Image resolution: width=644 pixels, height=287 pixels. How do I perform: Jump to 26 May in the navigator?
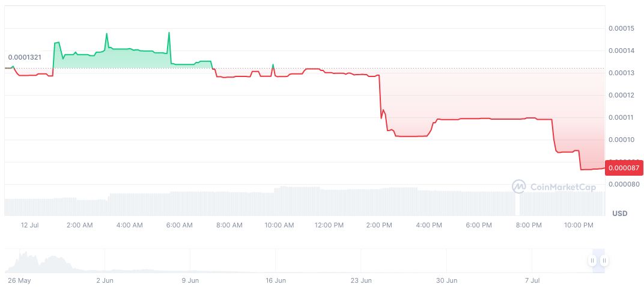(x=19, y=280)
